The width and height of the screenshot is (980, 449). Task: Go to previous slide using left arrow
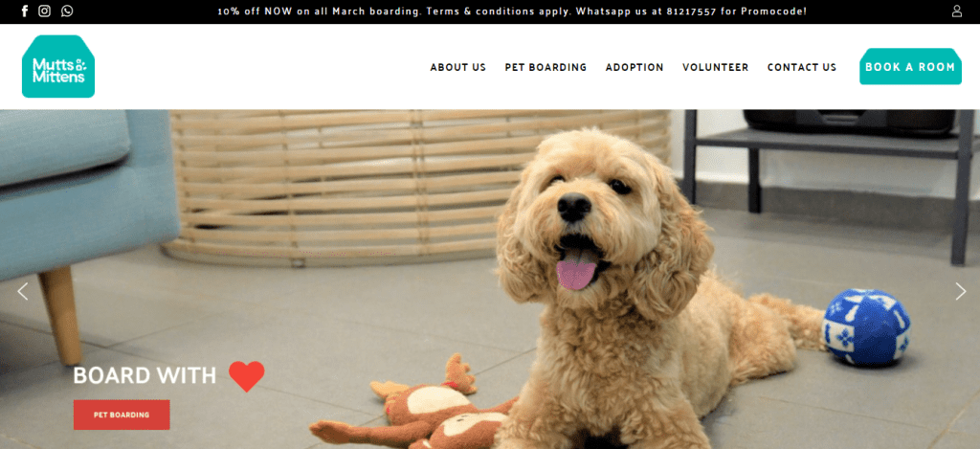click(x=23, y=291)
